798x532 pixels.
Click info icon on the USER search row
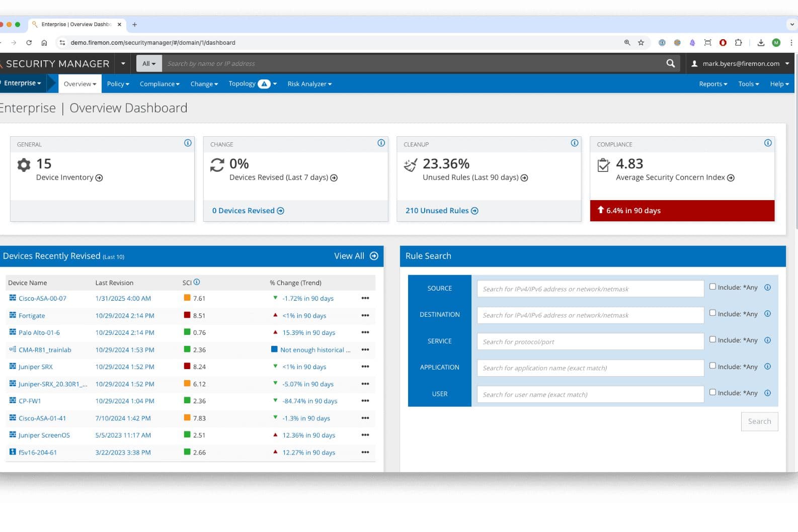click(767, 393)
